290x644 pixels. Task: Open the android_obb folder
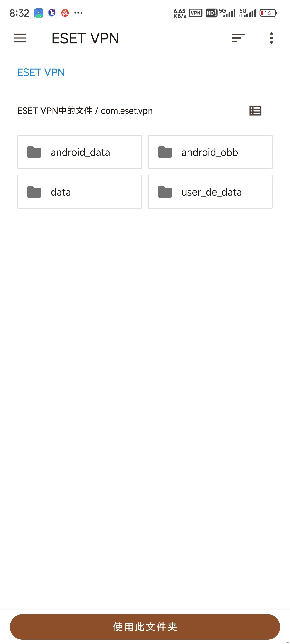tap(210, 152)
